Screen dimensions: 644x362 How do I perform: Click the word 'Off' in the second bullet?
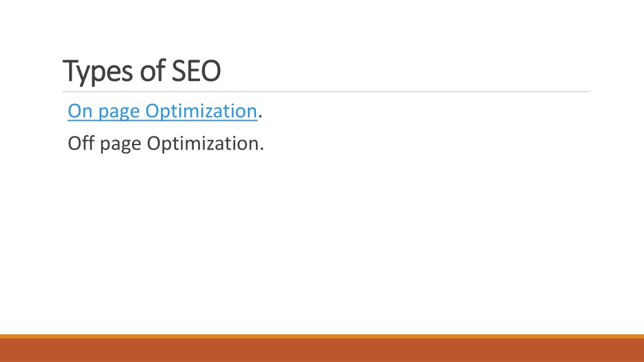click(x=81, y=143)
